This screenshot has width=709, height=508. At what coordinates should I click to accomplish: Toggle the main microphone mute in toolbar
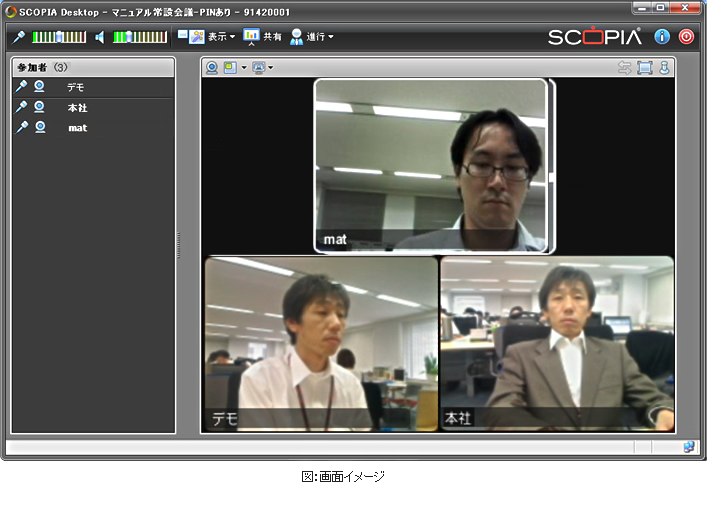point(19,37)
